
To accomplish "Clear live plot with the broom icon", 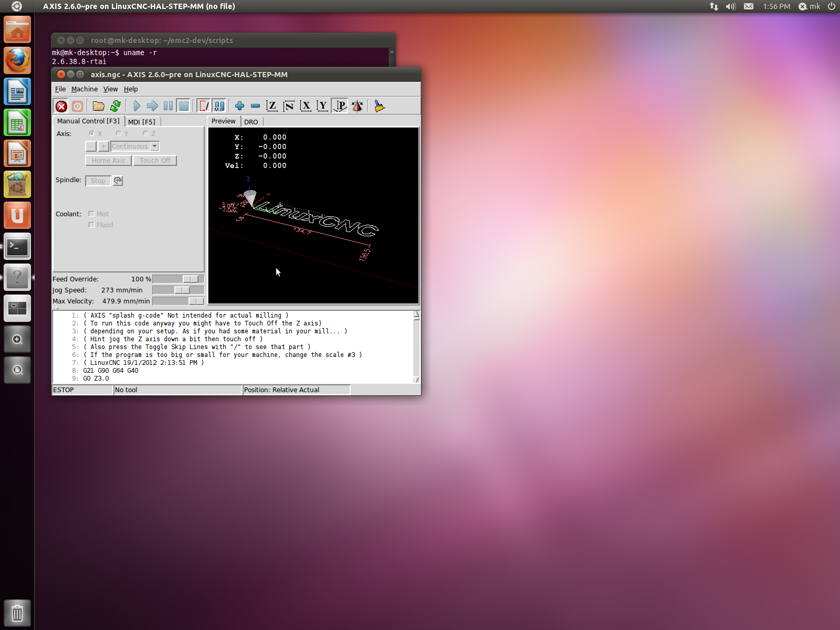I will 379,107.
